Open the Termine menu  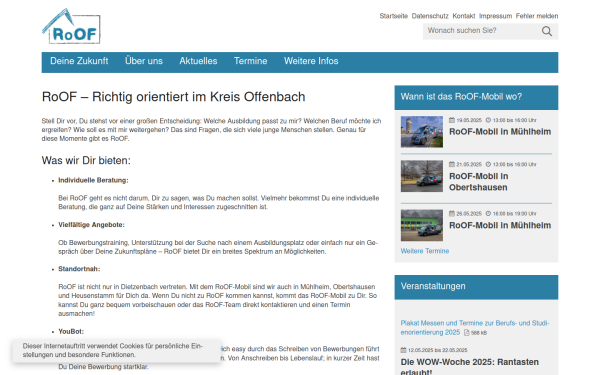pos(251,61)
